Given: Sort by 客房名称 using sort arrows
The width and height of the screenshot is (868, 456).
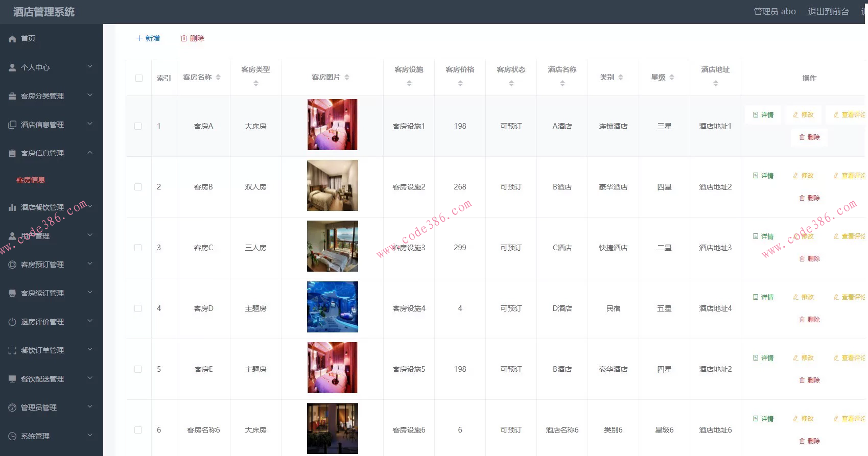Looking at the screenshot, I should pos(218,77).
